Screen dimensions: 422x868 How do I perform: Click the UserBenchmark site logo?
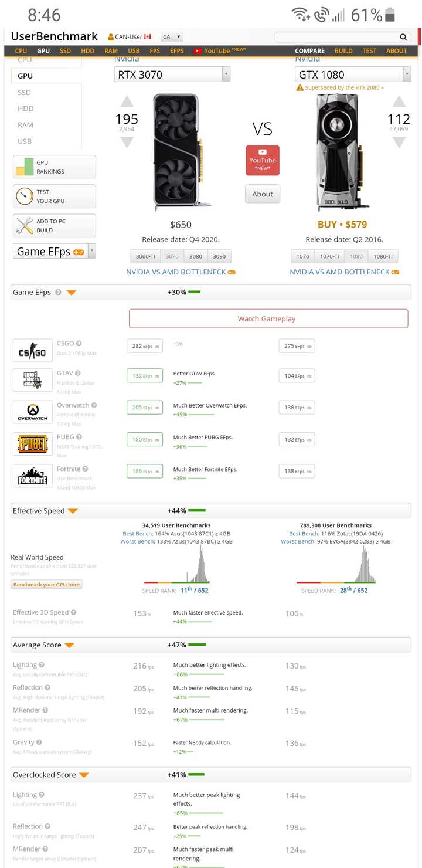pos(55,36)
